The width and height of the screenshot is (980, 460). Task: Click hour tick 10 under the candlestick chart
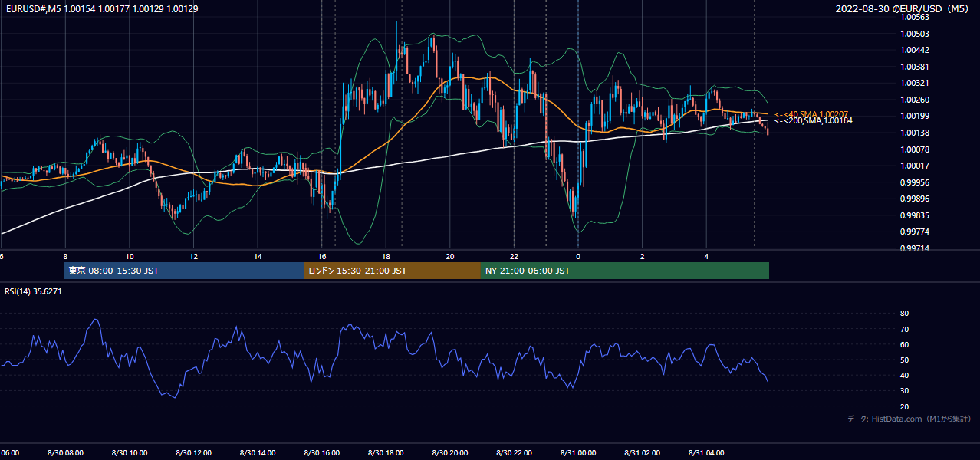pos(130,256)
